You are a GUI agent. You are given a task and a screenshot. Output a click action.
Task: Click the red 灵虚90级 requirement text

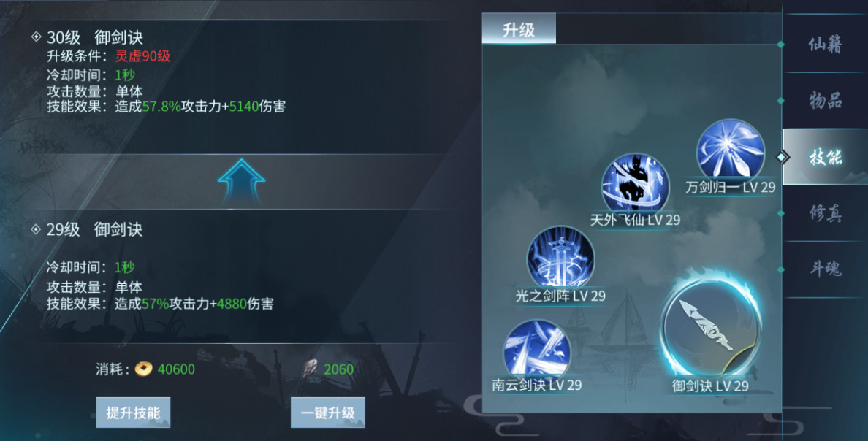tap(142, 56)
